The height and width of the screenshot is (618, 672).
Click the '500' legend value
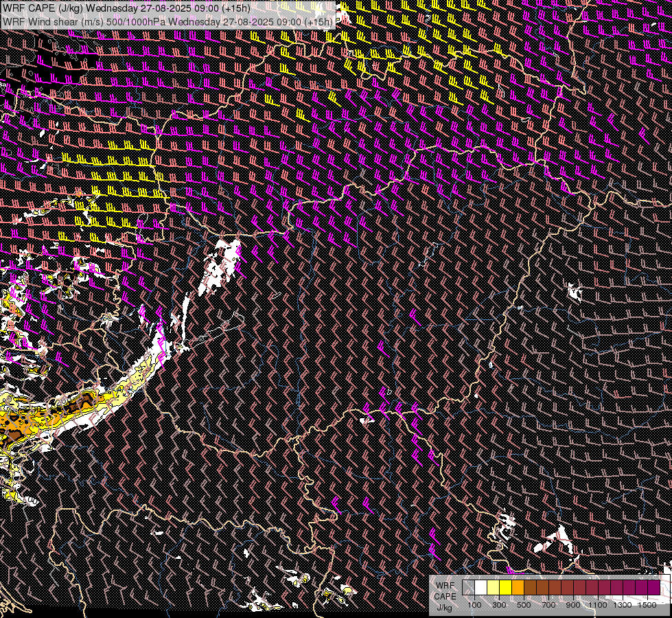(524, 605)
